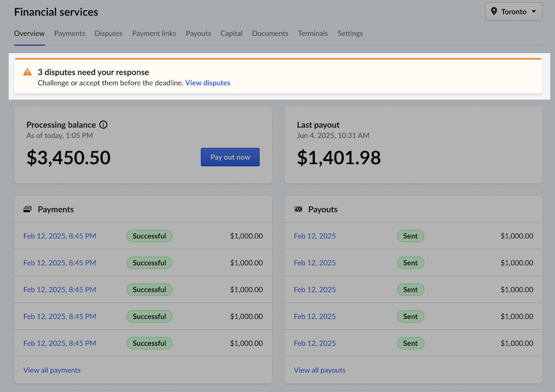
Task: Click the Payments card icon
Action: (27, 209)
